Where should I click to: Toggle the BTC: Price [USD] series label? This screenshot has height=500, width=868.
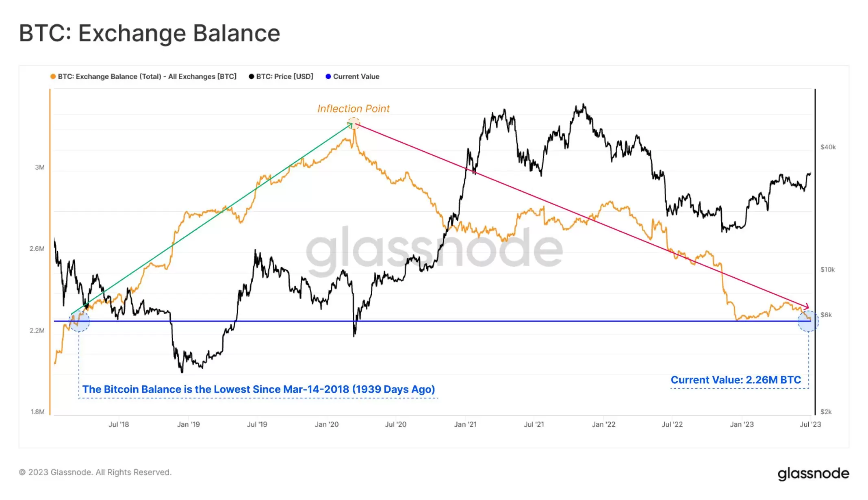[x=284, y=76]
